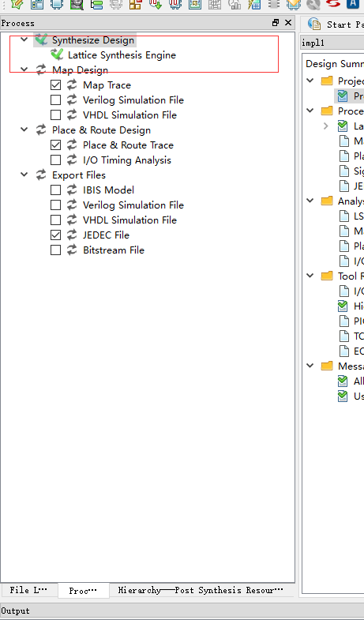
Task: Click the status icon next to IBIS Model
Action: click(x=72, y=190)
